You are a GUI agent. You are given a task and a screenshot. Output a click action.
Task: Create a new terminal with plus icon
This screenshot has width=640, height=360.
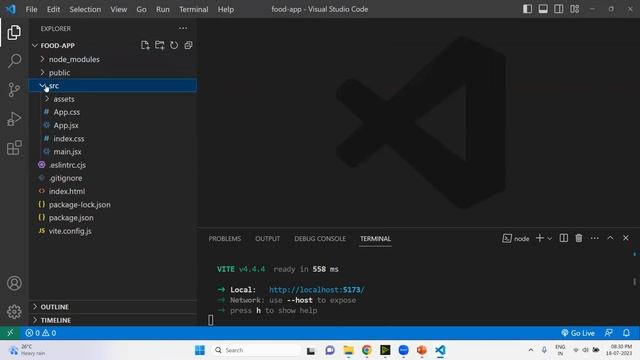(540, 238)
